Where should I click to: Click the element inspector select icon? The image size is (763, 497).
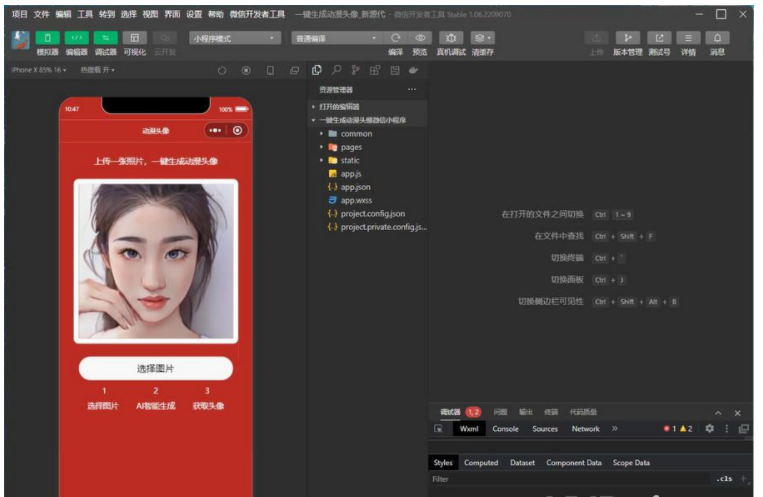click(438, 429)
